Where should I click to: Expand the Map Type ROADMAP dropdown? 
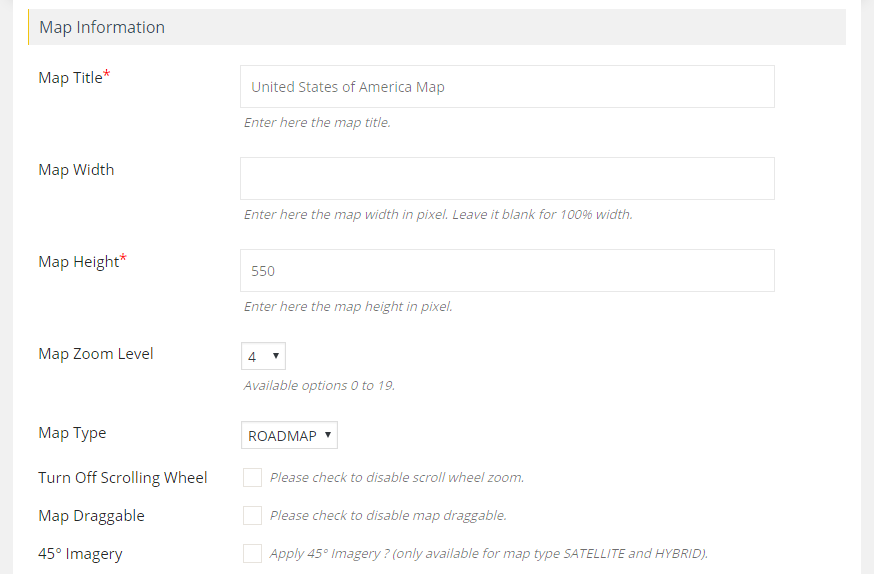290,436
